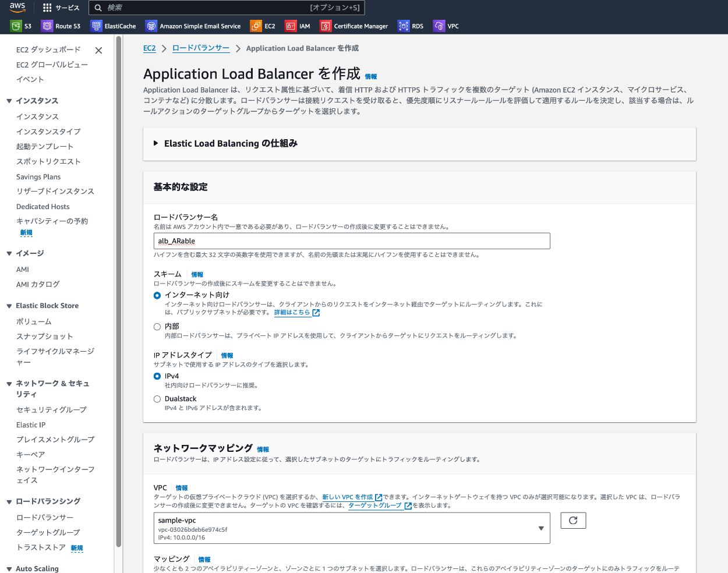Click the load balancer name input field
This screenshot has width=728, height=573.
click(352, 241)
